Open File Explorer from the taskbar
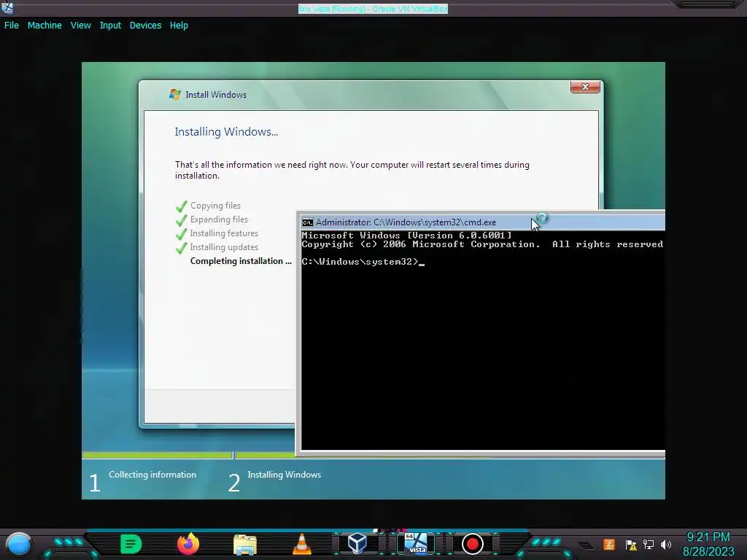 [x=245, y=545]
